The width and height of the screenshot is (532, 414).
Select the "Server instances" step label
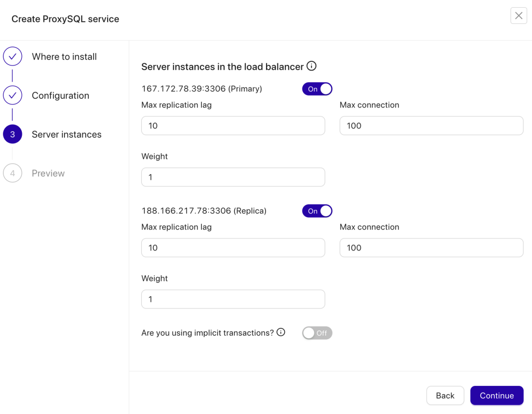tap(66, 134)
